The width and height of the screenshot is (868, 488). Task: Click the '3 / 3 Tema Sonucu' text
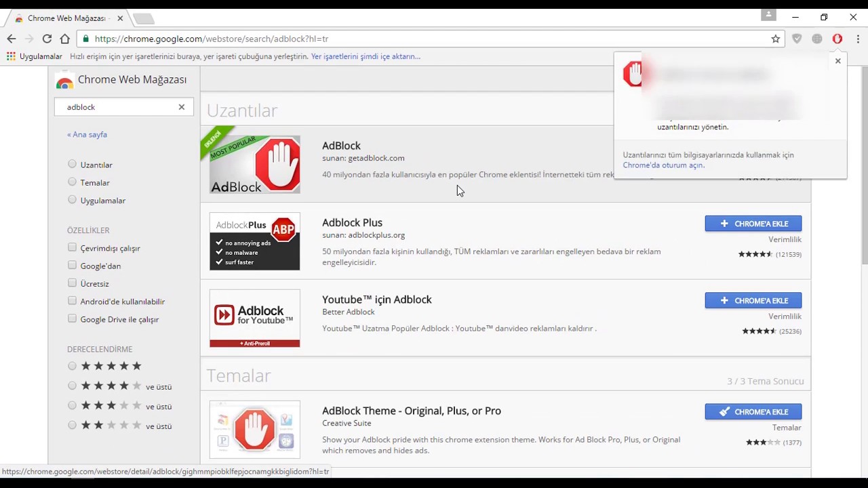766,381
